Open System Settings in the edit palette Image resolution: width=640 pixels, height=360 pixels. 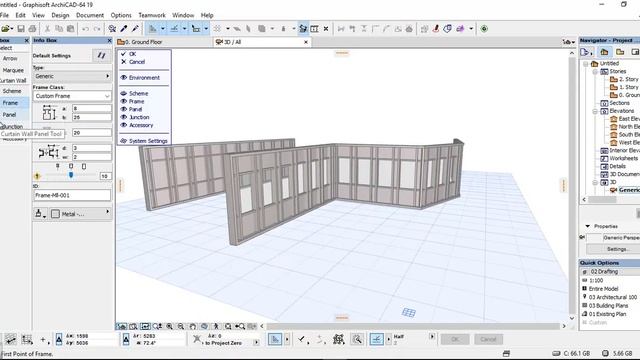144,141
